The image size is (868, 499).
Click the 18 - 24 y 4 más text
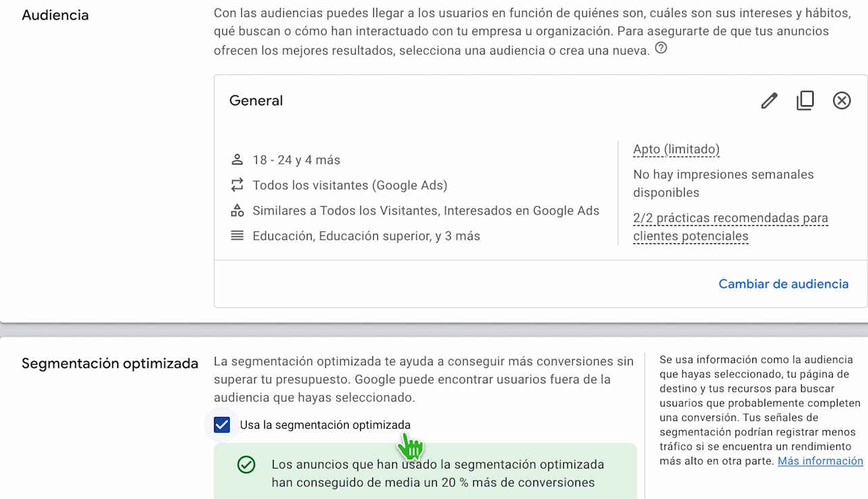point(297,160)
